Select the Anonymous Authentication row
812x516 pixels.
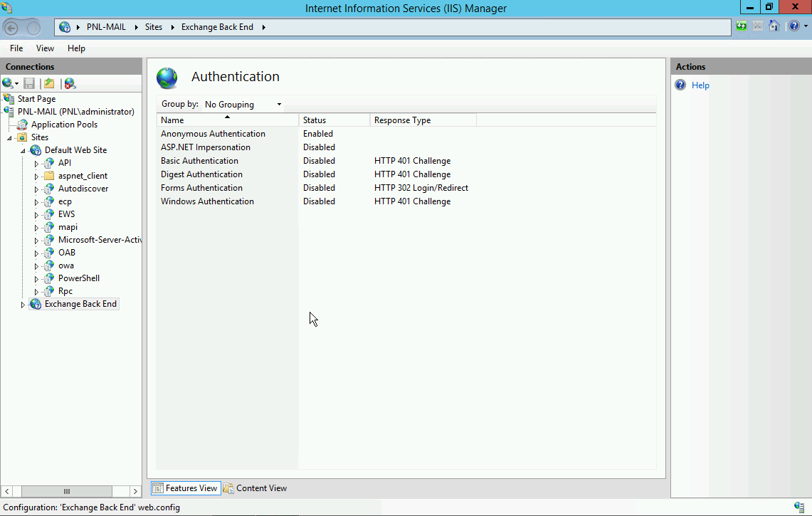(213, 133)
